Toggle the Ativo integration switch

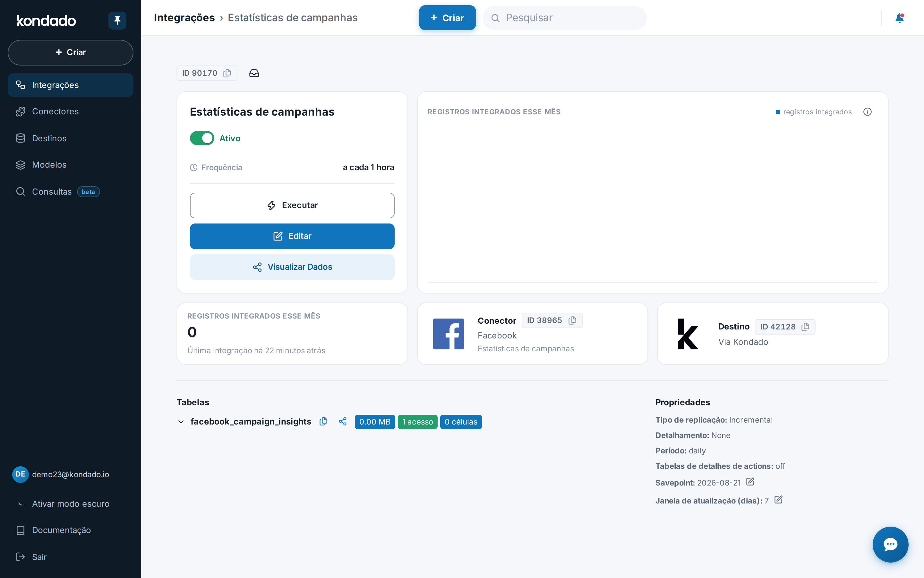tap(202, 138)
